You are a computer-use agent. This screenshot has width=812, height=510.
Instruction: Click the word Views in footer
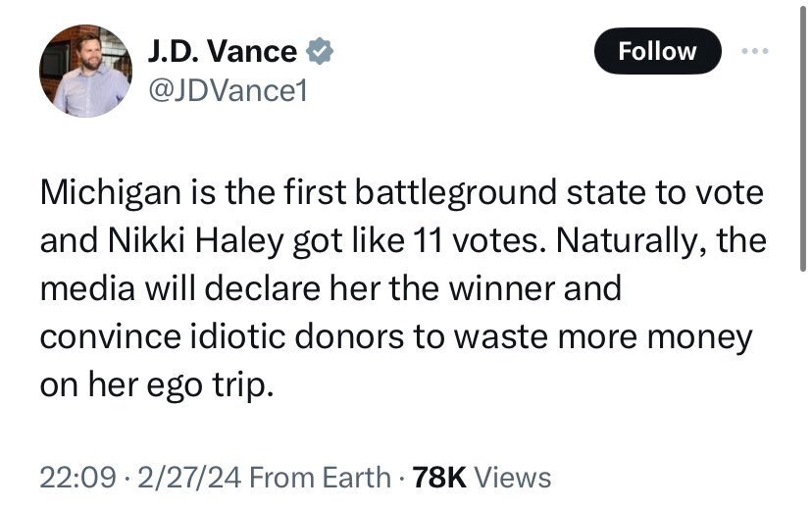[513, 478]
